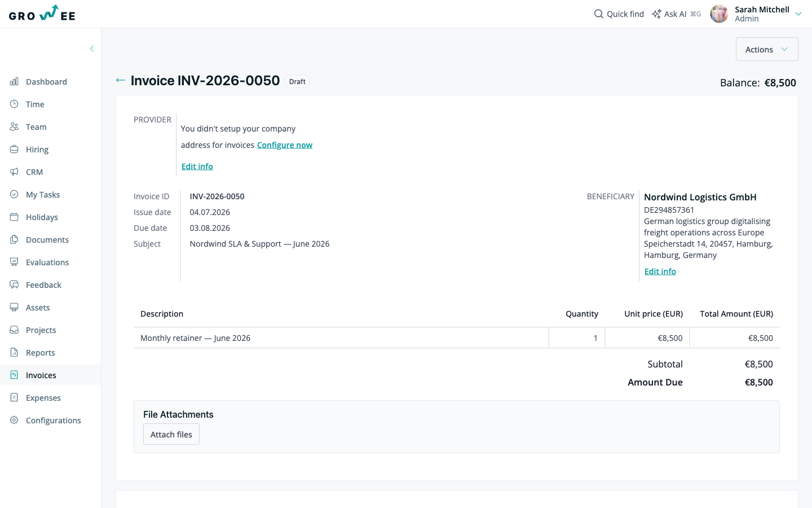This screenshot has width=812, height=508.
Task: Click the due date 03.08.2026
Action: pyautogui.click(x=210, y=228)
